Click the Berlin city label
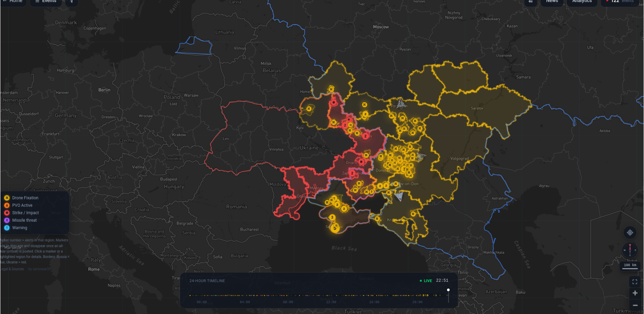 [x=104, y=90]
